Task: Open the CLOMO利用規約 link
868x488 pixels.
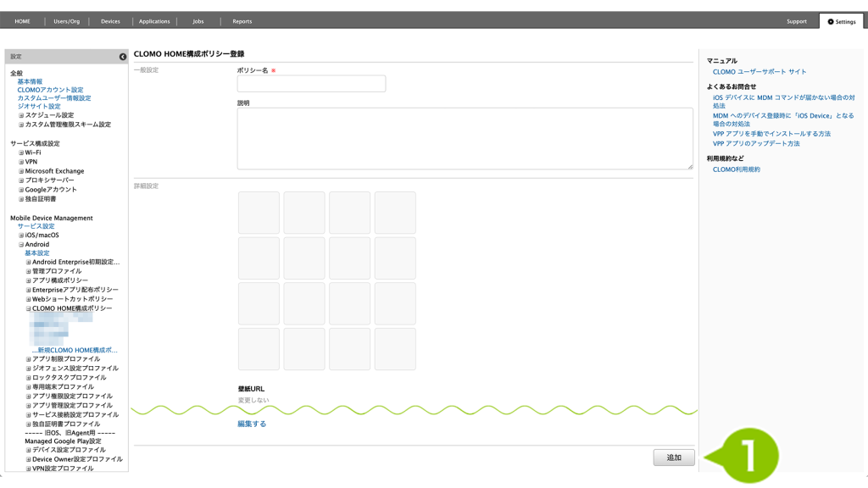Action: click(737, 169)
